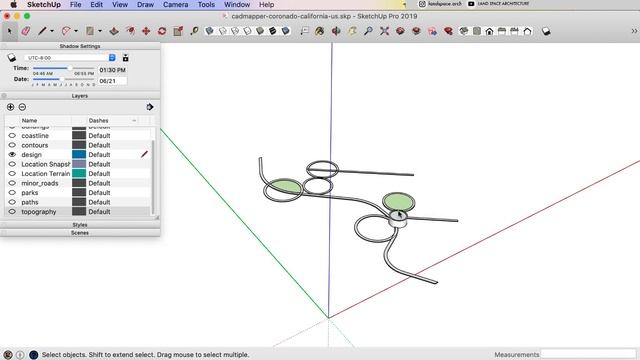Add a new layer with plus icon
640x360 pixels.
11,107
